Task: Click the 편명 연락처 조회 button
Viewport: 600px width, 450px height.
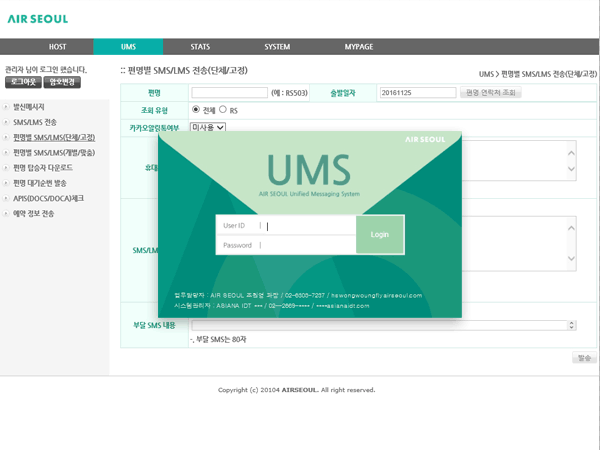Action: point(491,93)
